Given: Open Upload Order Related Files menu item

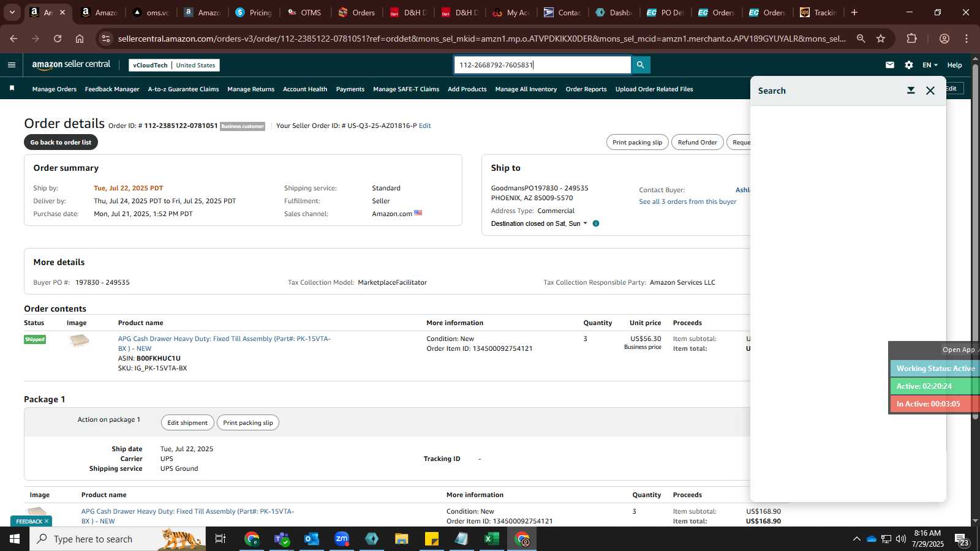Looking at the screenshot, I should point(654,89).
